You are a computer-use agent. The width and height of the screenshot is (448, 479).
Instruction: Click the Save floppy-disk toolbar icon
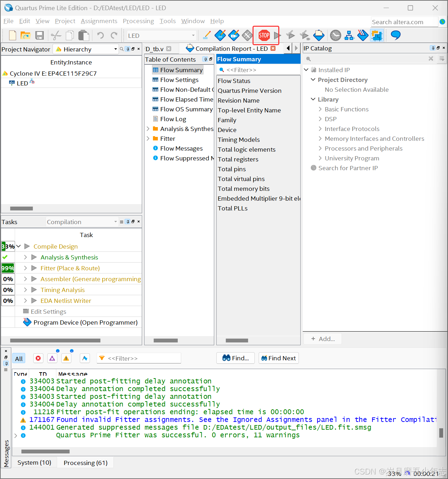click(x=39, y=35)
